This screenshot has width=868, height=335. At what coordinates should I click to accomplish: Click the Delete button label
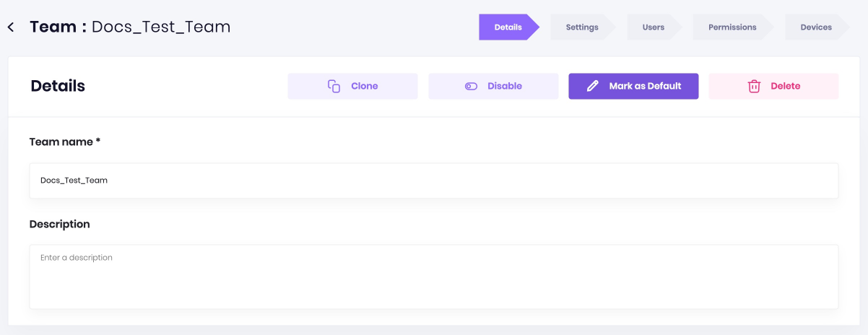pos(786,86)
